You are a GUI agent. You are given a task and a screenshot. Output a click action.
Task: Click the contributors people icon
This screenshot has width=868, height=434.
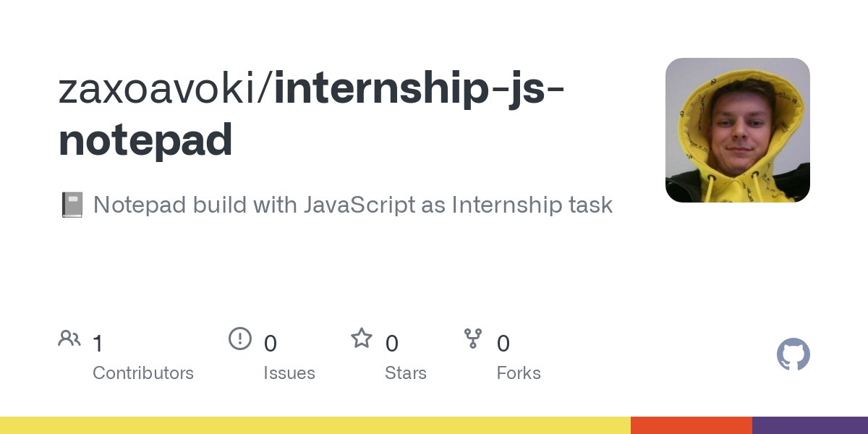(69, 339)
